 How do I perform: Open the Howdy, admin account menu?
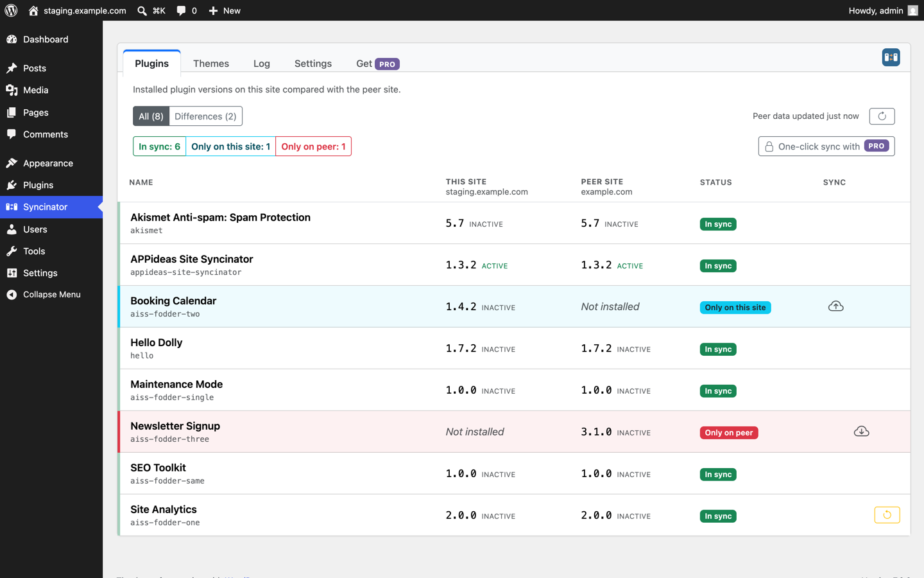[883, 10]
